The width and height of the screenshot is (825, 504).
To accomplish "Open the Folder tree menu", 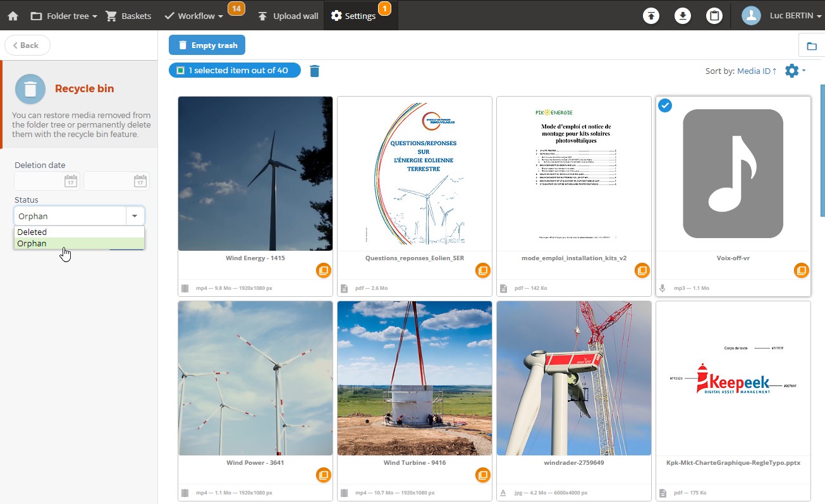I will click(x=64, y=16).
